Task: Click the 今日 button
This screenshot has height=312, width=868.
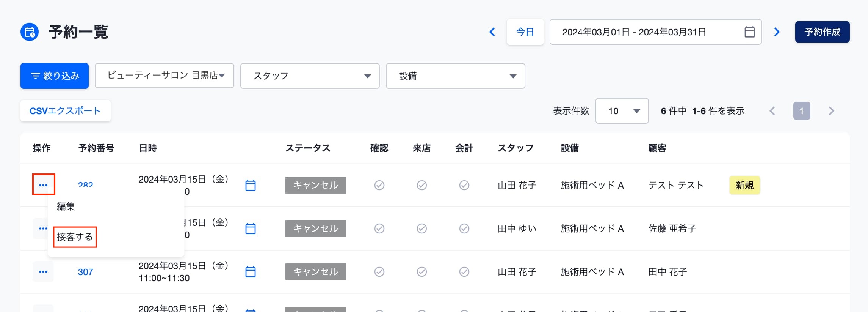Action: tap(525, 32)
